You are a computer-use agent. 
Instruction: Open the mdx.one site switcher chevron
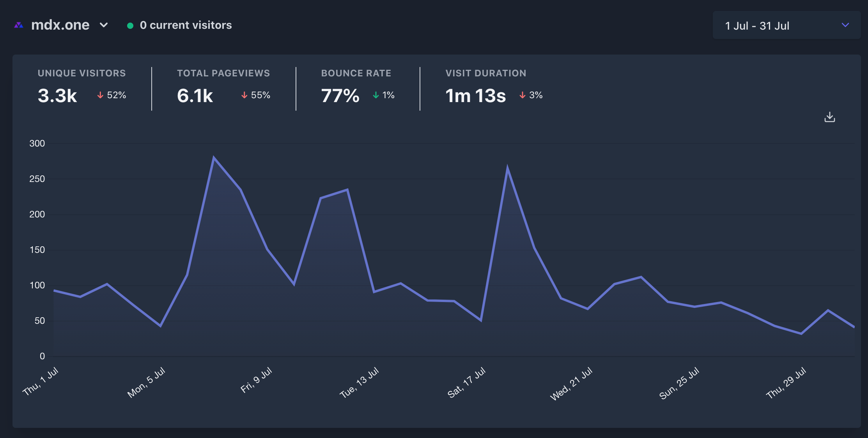tap(104, 25)
